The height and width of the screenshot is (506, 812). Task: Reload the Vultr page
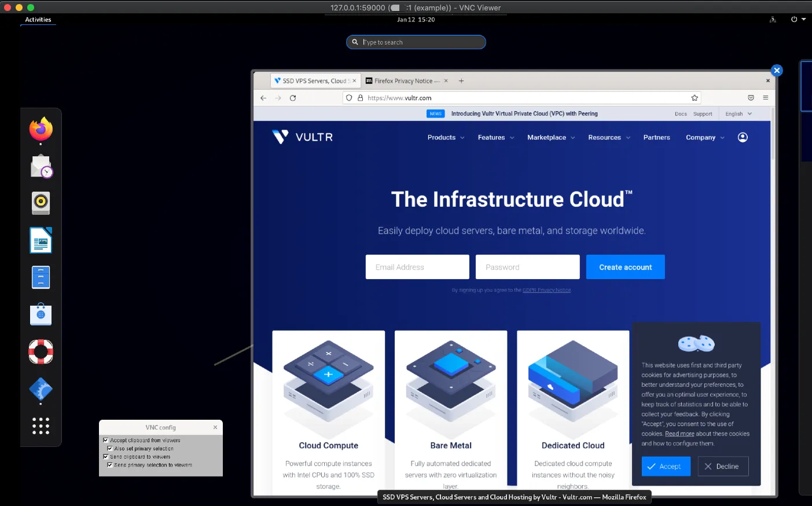coord(293,98)
